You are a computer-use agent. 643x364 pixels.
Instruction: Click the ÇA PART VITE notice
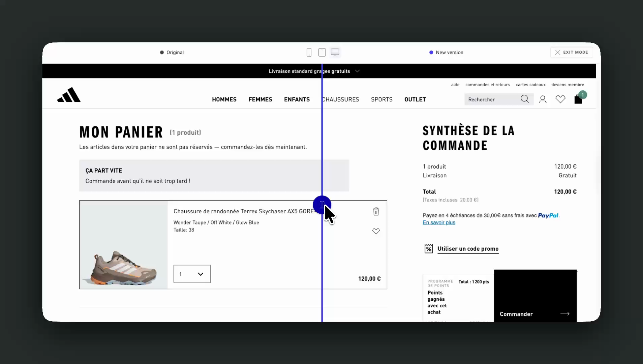[214, 176]
